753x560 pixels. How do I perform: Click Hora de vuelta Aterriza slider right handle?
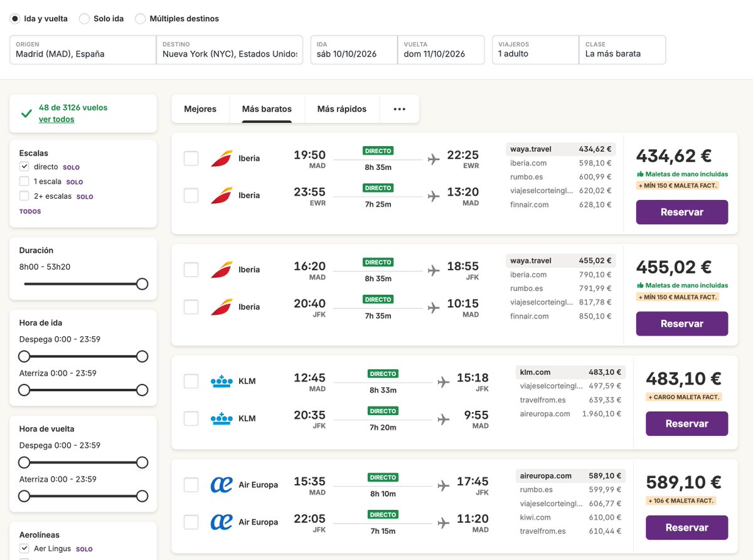[142, 496]
